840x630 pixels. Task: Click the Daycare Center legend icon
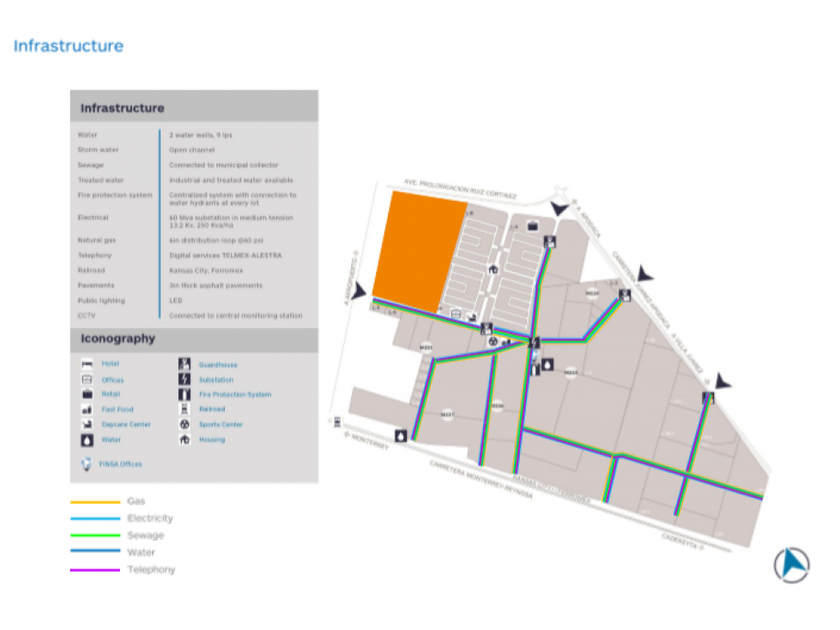pyautogui.click(x=87, y=424)
